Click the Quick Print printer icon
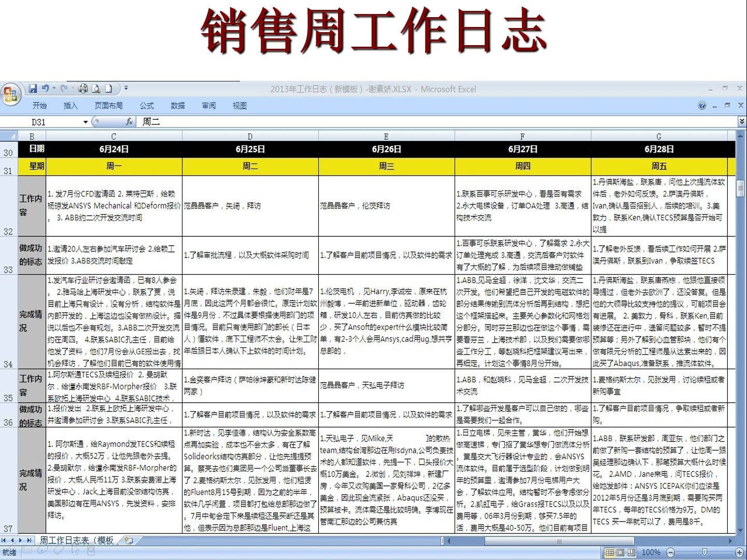Screen dimensions: 747x560 (x=83, y=89)
